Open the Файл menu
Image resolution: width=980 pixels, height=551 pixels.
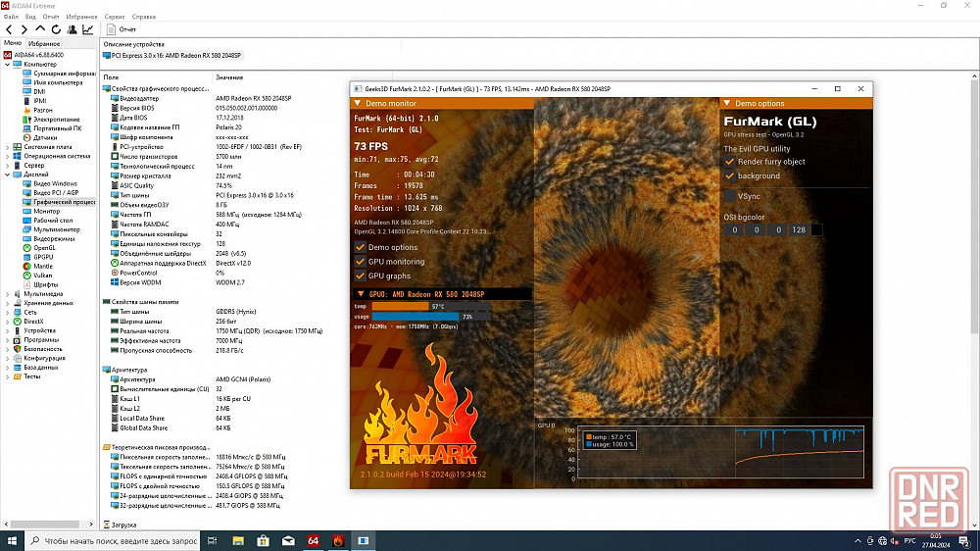point(11,17)
